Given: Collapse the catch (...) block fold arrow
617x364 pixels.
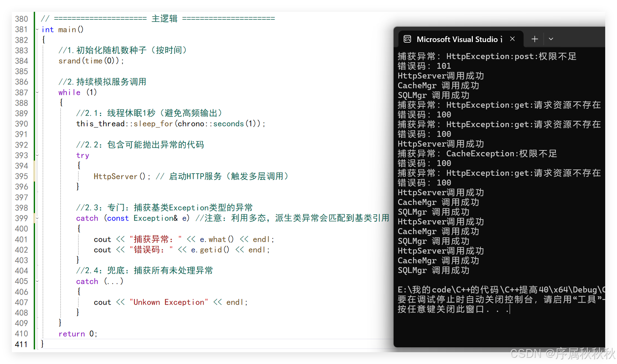Looking at the screenshot, I should 37,281.
